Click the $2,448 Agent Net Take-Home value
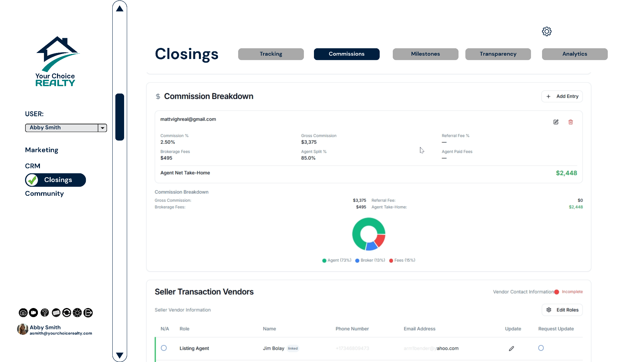Viewport: 644px width, 362px height. click(x=567, y=173)
